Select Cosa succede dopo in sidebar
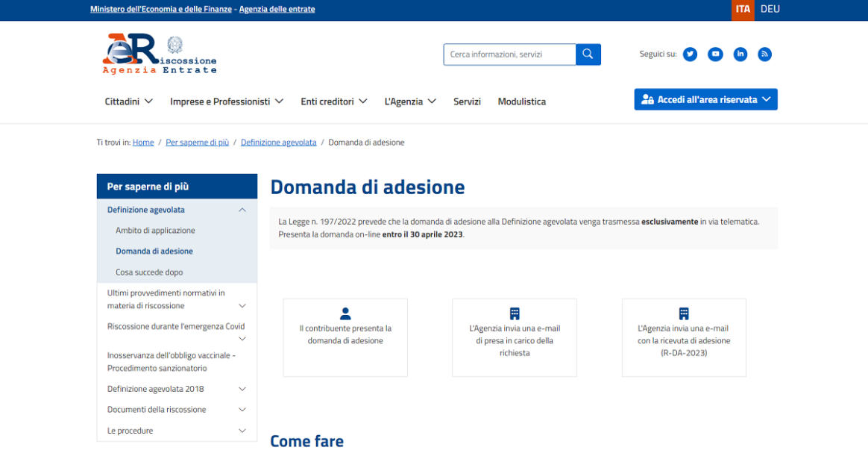868x459 pixels. [149, 272]
